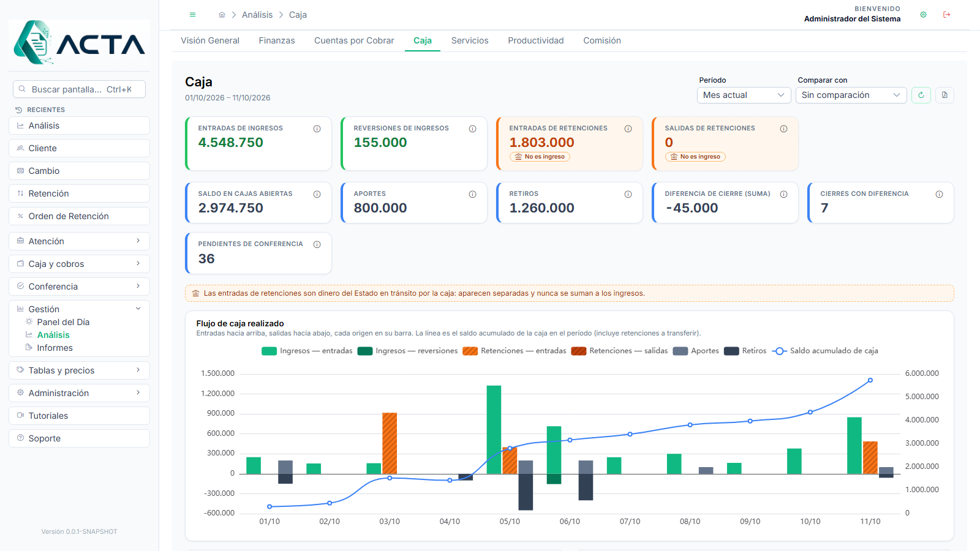
Task: Refresh the Caja data with green button
Action: pyautogui.click(x=921, y=95)
